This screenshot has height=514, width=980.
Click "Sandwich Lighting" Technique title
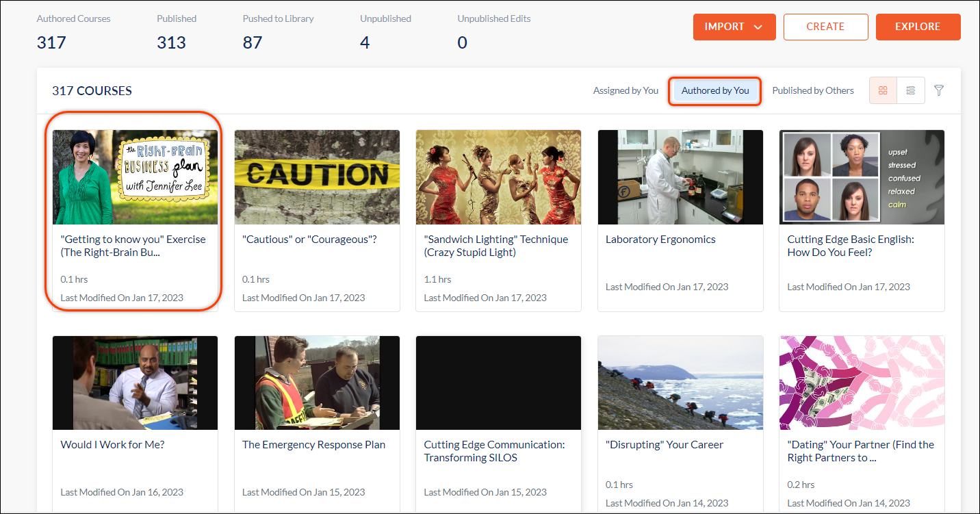[496, 246]
